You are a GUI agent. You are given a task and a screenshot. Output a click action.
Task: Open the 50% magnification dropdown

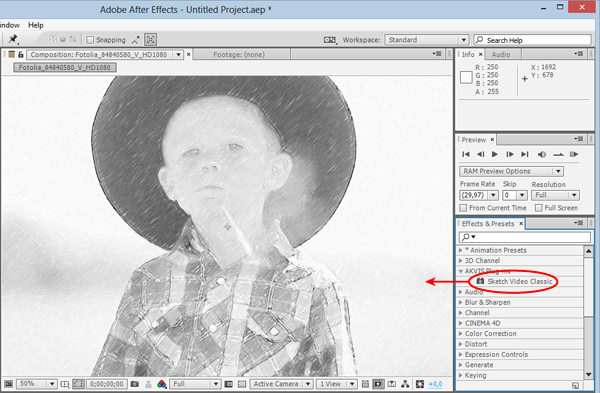36,384
